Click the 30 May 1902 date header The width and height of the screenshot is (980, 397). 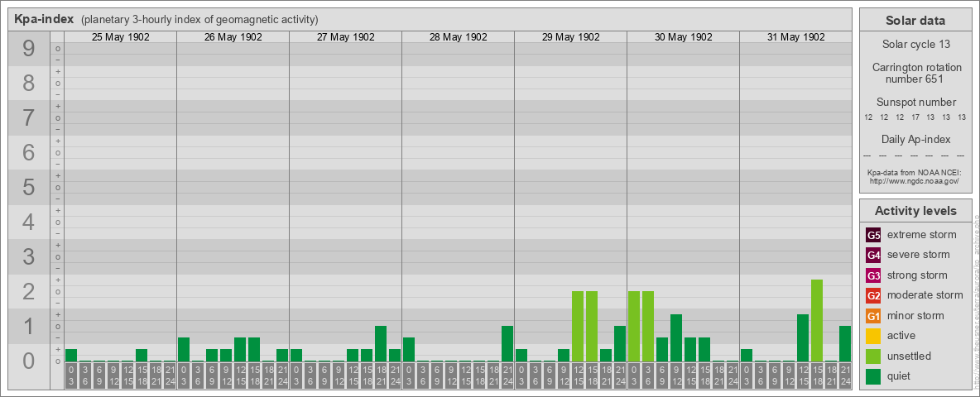pyautogui.click(x=683, y=37)
